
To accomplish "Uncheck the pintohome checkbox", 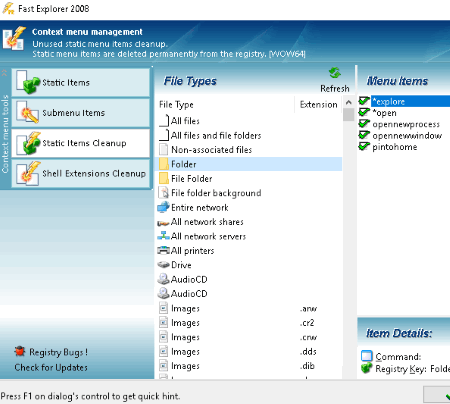I will (364, 146).
